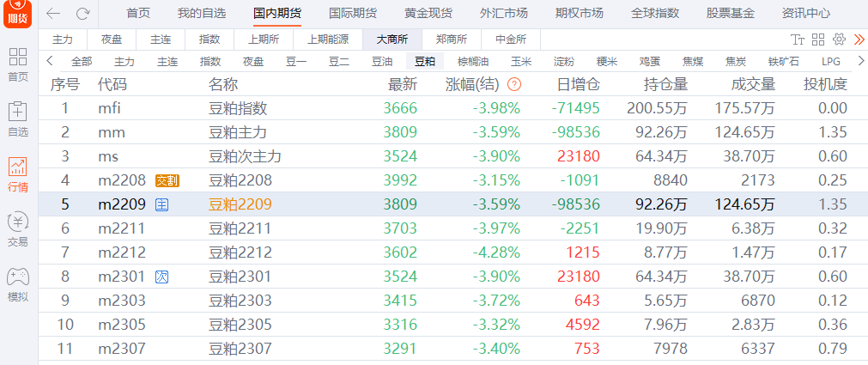Image resolution: width=868 pixels, height=365 pixels.
Task: Click the grid layout icon in toolbar
Action: [x=817, y=40]
